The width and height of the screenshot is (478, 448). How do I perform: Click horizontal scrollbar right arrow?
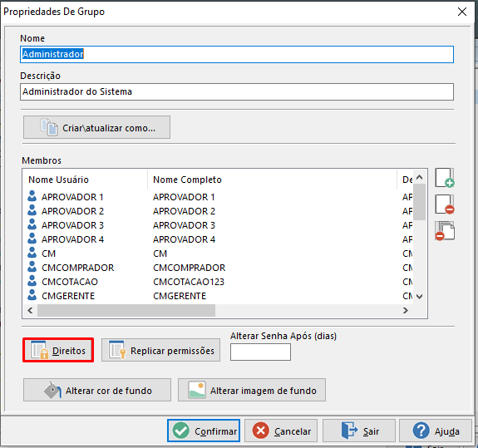[x=406, y=310]
